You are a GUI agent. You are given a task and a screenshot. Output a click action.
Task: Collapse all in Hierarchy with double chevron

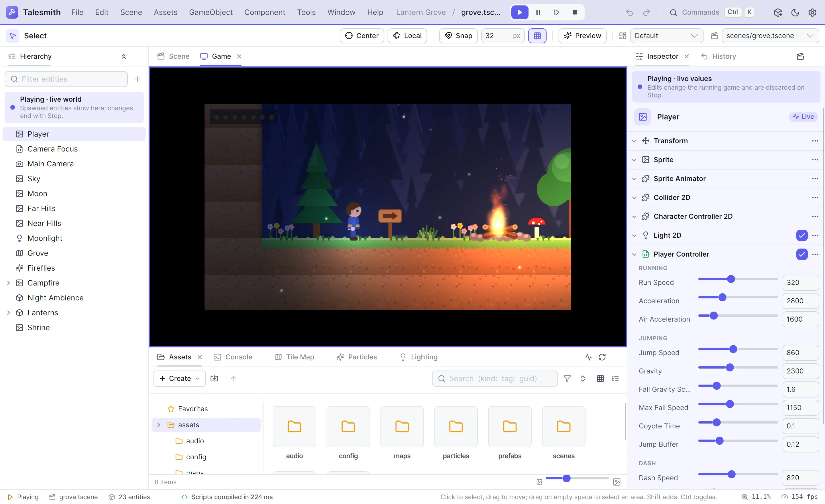pyautogui.click(x=123, y=57)
